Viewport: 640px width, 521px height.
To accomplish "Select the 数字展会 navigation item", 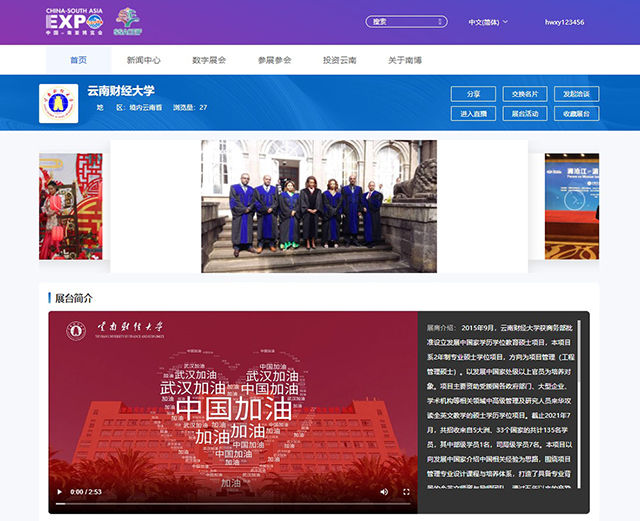I will (209, 60).
